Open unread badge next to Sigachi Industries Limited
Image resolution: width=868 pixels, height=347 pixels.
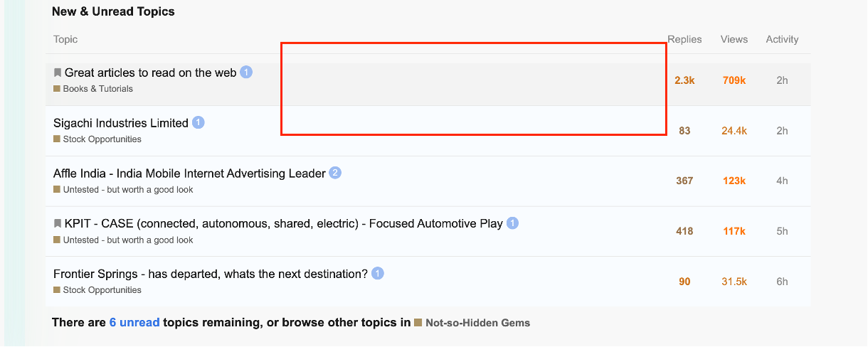click(199, 122)
